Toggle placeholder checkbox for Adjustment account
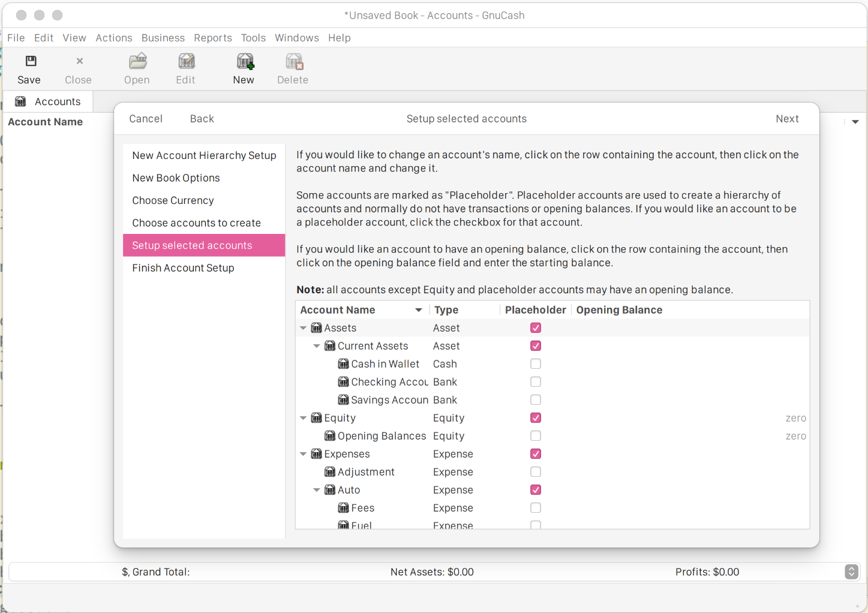 coord(536,472)
